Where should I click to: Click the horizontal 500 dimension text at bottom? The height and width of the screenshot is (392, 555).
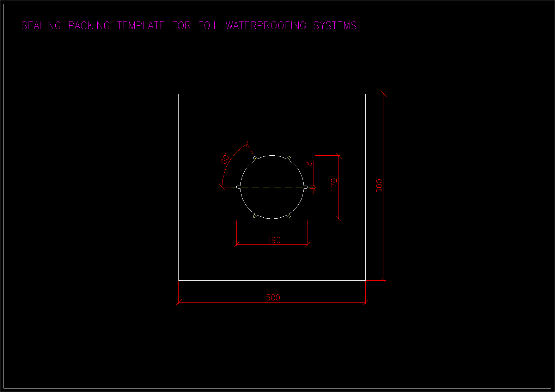pos(273,298)
